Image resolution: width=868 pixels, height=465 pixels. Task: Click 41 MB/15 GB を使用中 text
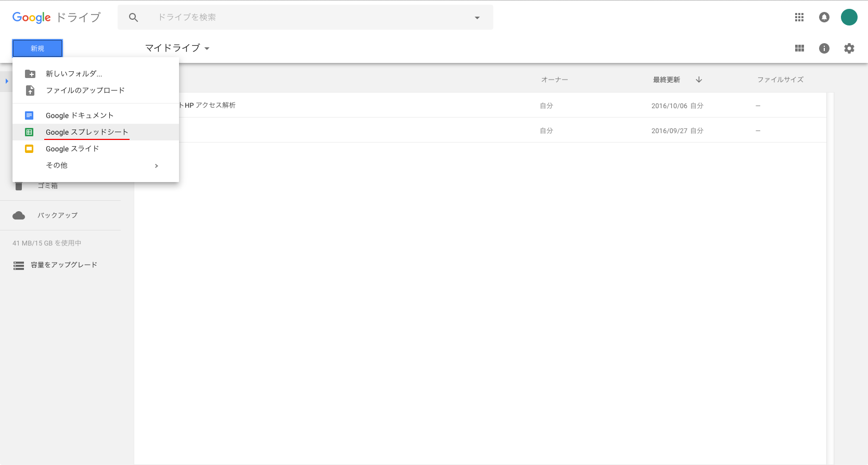47,243
